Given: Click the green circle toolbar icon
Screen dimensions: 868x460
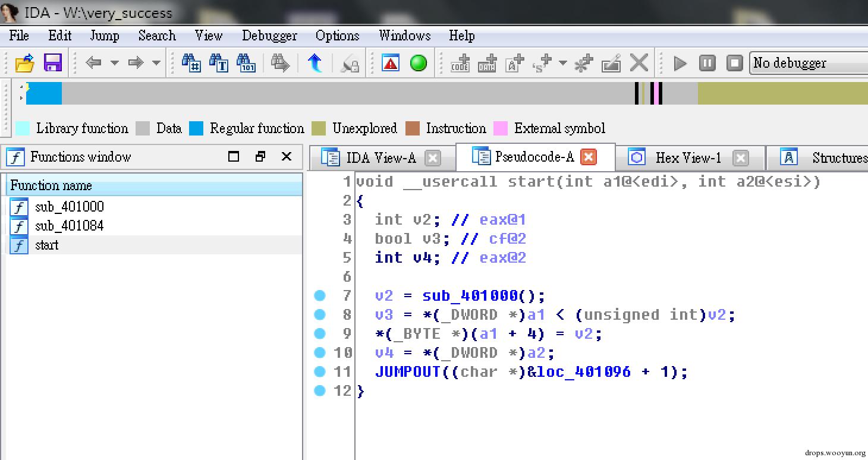Looking at the screenshot, I should pos(419,63).
